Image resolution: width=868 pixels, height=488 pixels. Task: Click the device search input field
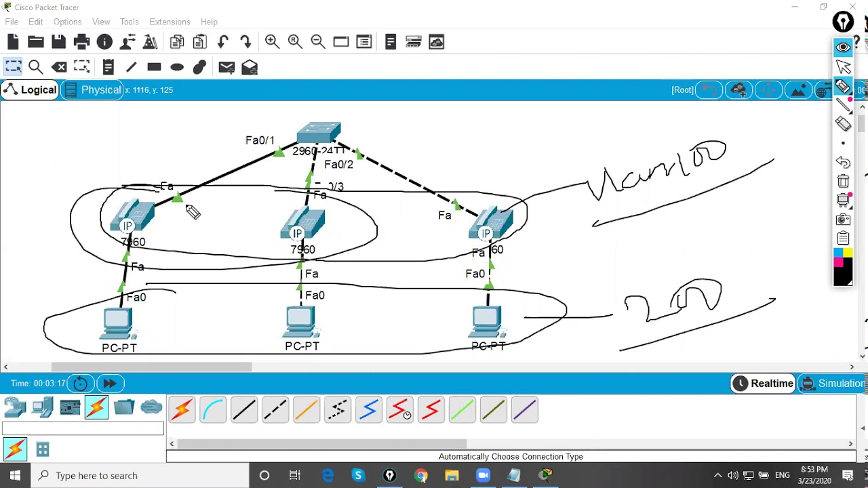coord(83,429)
